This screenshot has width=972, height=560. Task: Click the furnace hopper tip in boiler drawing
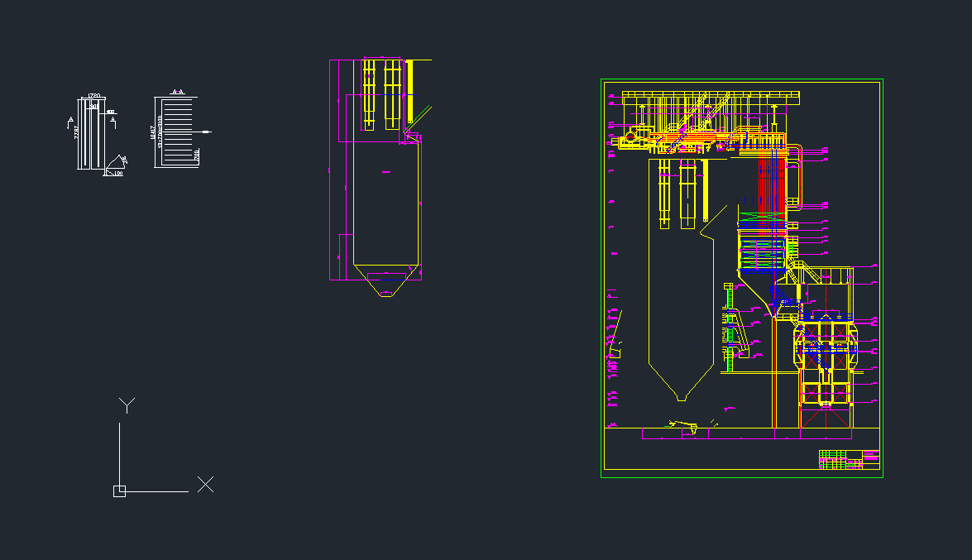pyautogui.click(x=681, y=398)
